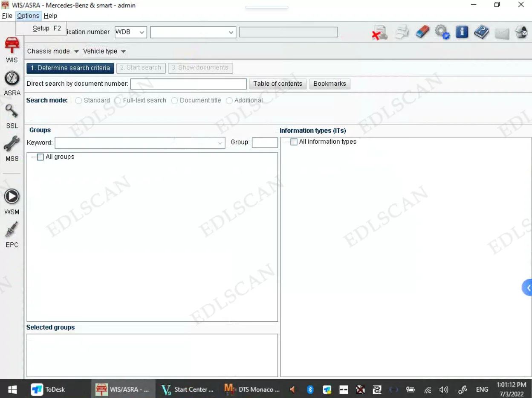Switch to DTS Monaco taskbar app
This screenshot has height=398, width=532.
coord(252,389)
